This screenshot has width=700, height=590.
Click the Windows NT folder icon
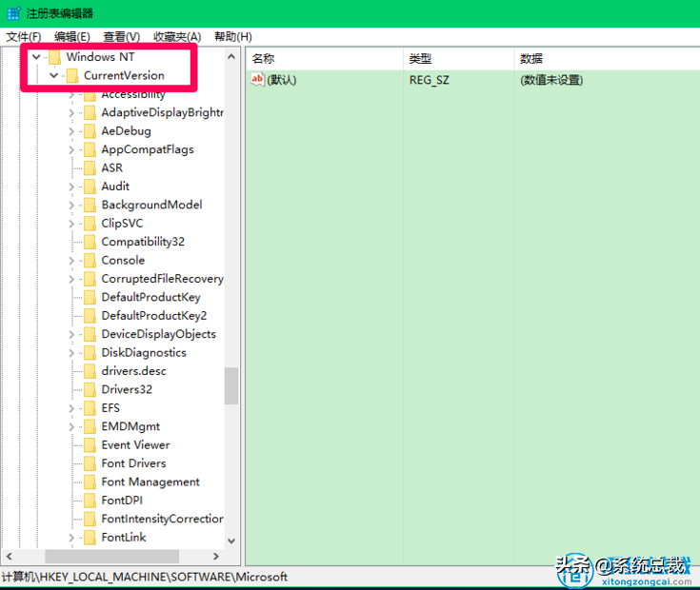54,57
